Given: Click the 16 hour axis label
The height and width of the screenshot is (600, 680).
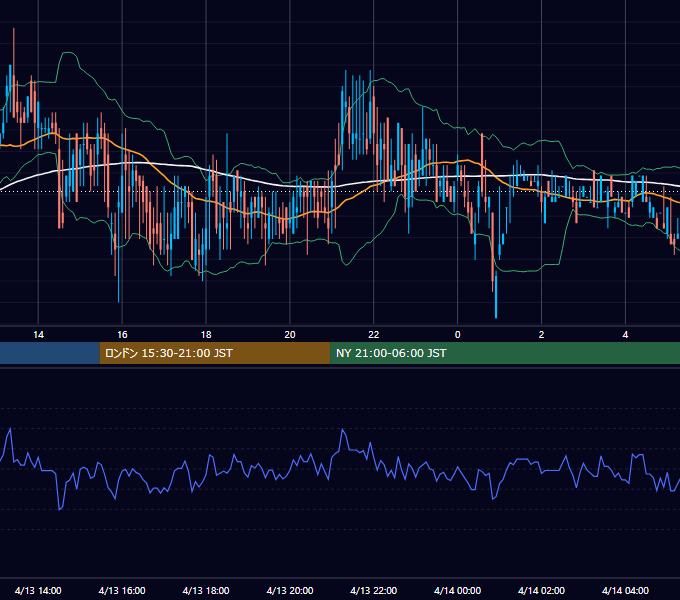Looking at the screenshot, I should click(122, 335).
